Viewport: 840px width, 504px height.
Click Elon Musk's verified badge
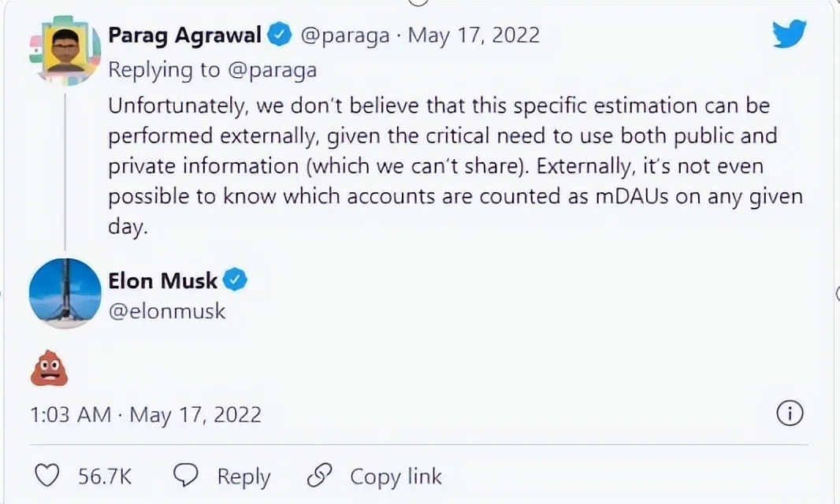tap(235, 280)
